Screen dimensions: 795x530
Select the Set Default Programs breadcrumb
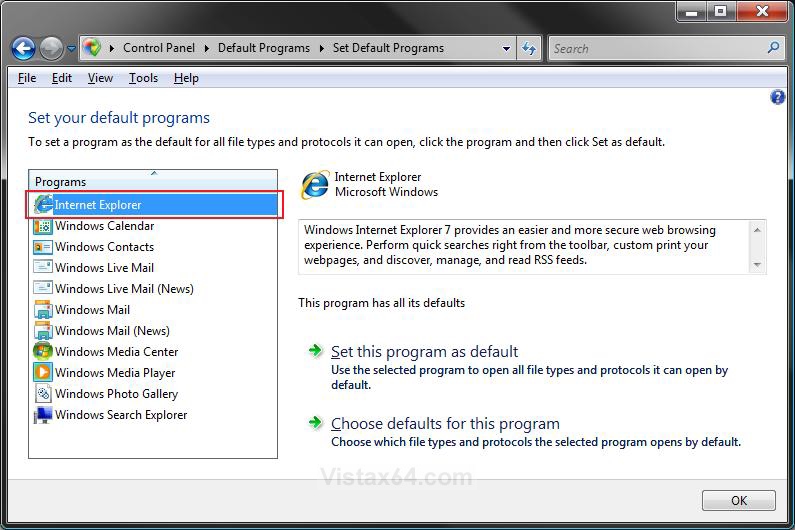[388, 48]
